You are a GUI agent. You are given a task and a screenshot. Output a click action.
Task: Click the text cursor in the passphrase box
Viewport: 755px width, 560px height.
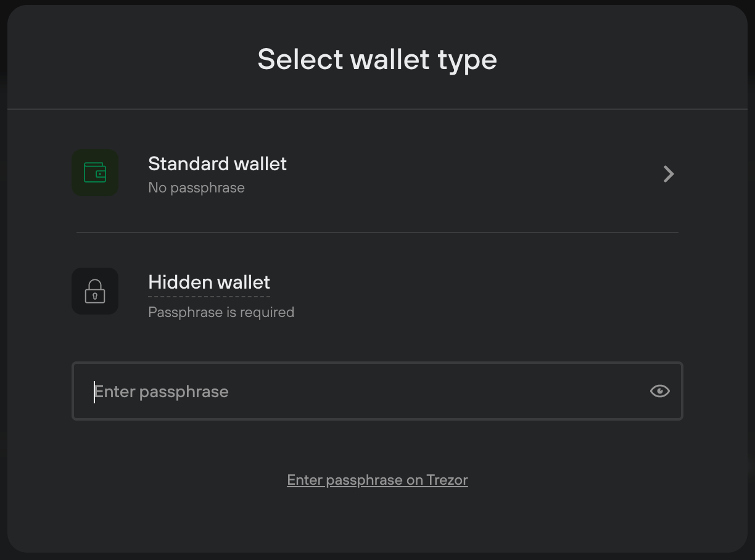coord(94,392)
